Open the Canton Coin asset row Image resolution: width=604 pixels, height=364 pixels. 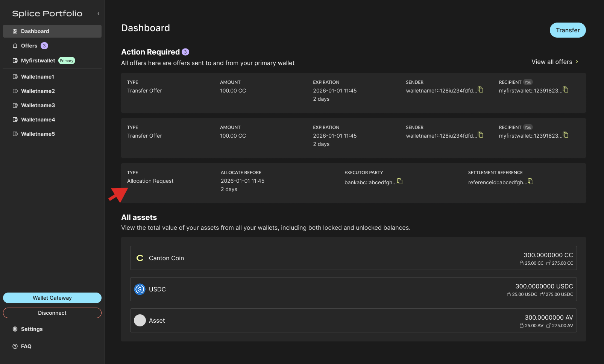coord(354,258)
